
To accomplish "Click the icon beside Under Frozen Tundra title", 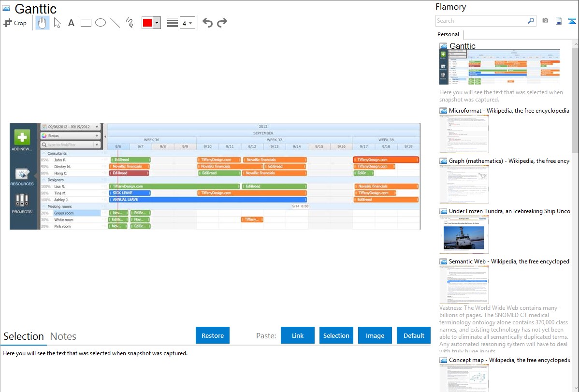I will pyautogui.click(x=443, y=211).
